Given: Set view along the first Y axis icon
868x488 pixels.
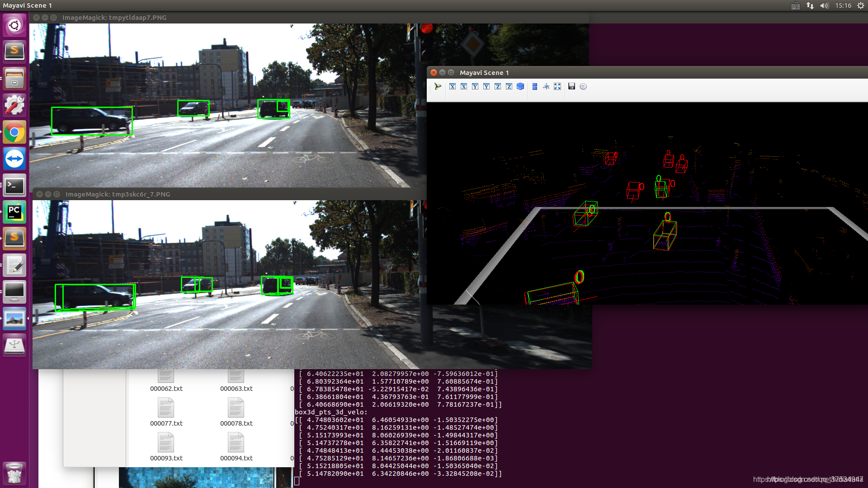Looking at the screenshot, I should coord(475,86).
